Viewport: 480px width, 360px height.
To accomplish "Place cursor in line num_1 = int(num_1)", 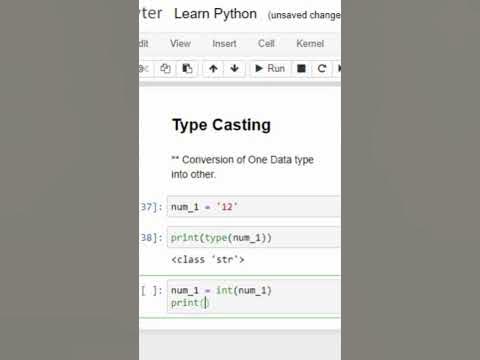I will tap(221, 290).
